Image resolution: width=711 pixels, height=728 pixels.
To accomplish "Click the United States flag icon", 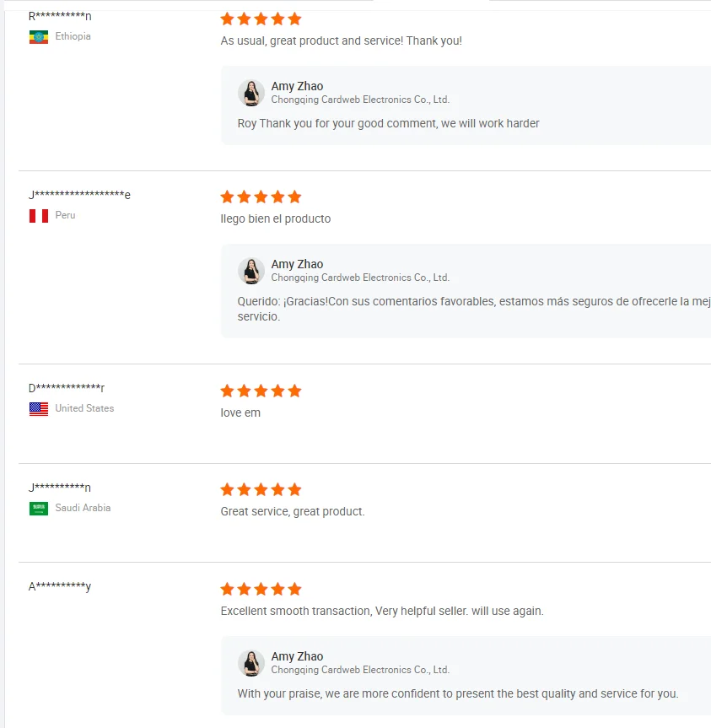I will pyautogui.click(x=39, y=409).
